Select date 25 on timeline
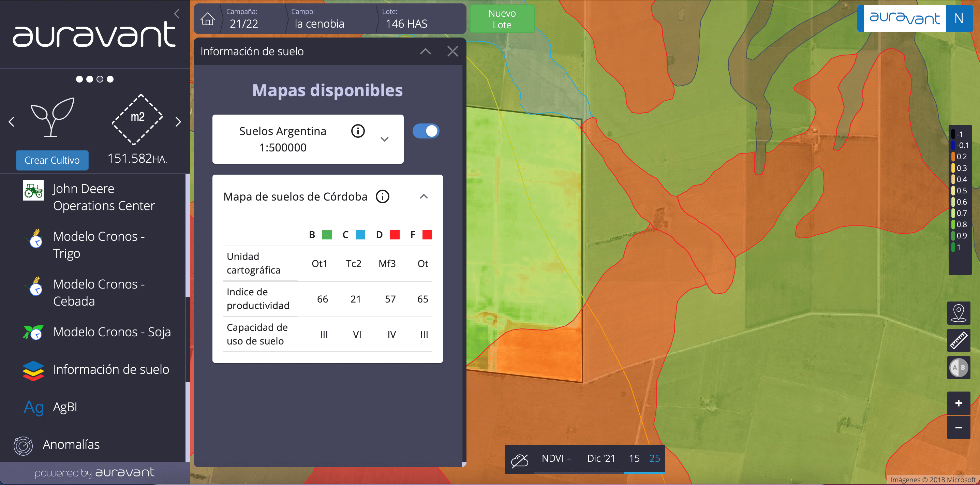This screenshot has width=980, height=485. [x=654, y=459]
